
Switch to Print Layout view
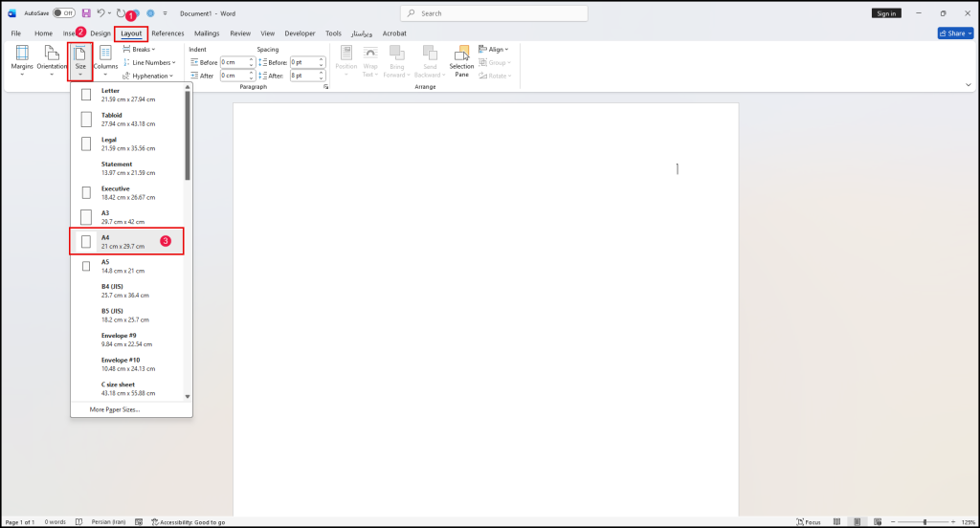pos(857,521)
